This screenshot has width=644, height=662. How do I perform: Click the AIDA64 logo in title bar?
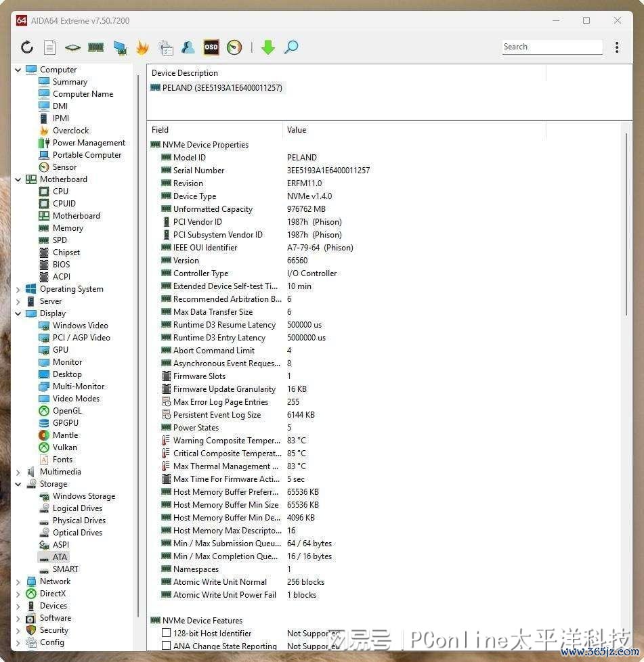[x=22, y=20]
